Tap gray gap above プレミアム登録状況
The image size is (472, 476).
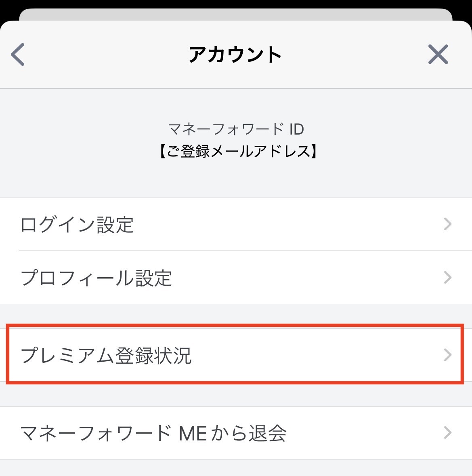click(x=236, y=316)
